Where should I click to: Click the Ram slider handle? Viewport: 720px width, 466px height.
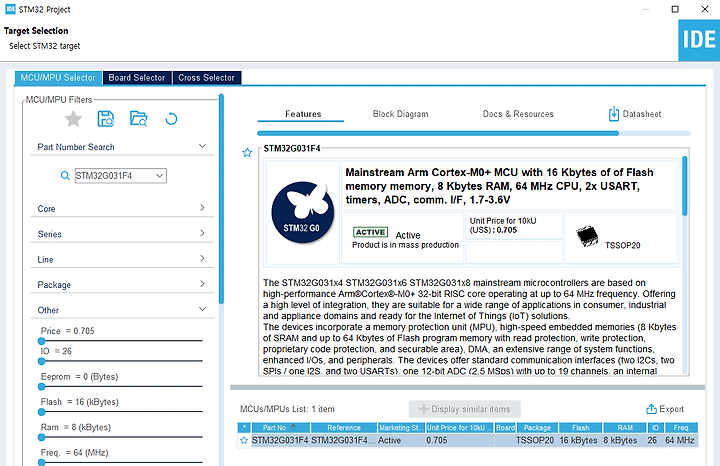[42, 438]
